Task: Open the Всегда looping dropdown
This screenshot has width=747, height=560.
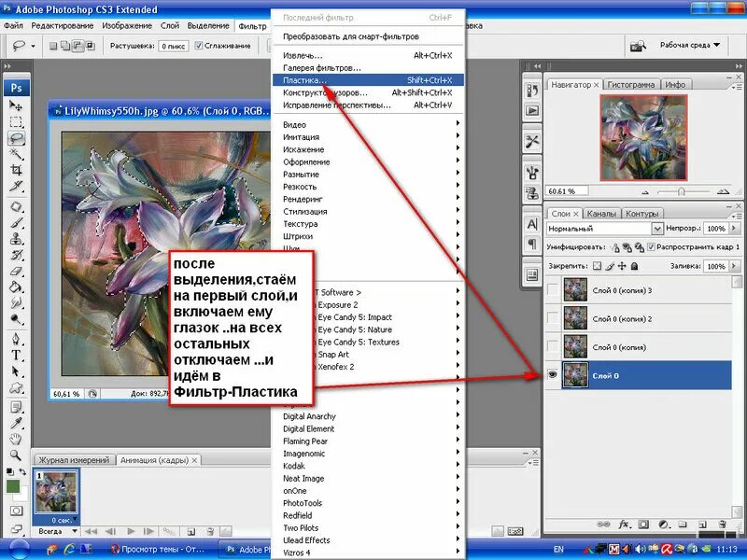Action: pos(58,531)
